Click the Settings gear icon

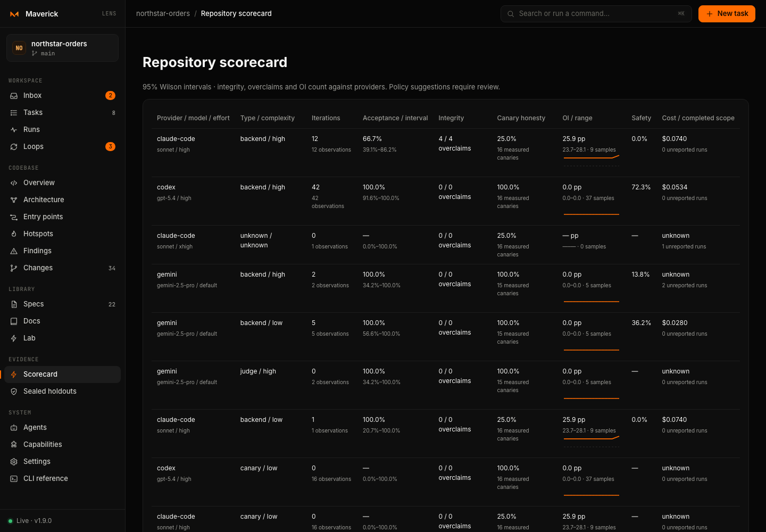click(14, 462)
